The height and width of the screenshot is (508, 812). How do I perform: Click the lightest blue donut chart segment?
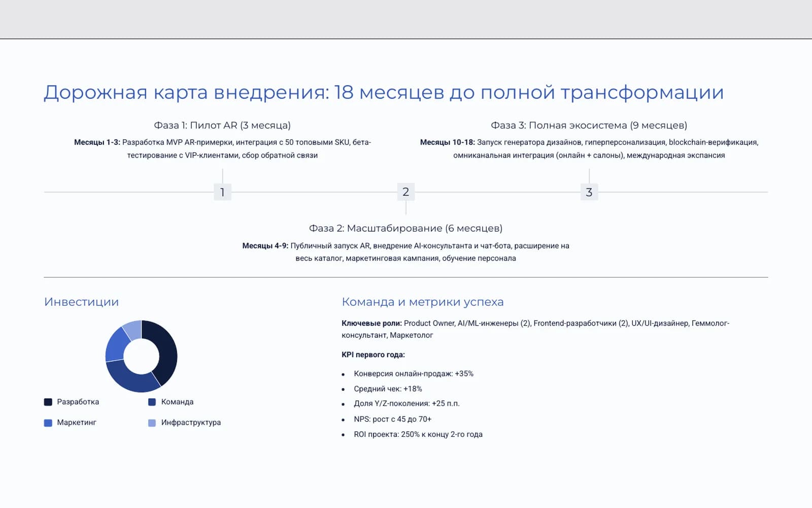134,330
